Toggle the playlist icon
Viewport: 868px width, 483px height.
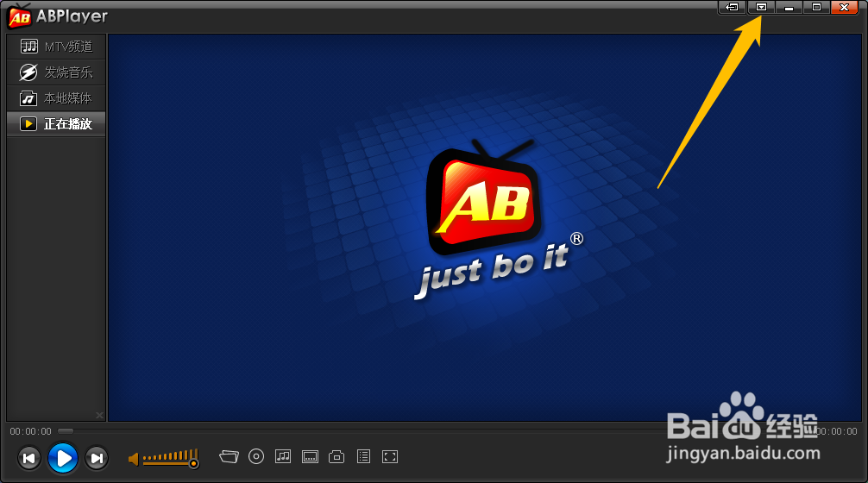point(364,456)
